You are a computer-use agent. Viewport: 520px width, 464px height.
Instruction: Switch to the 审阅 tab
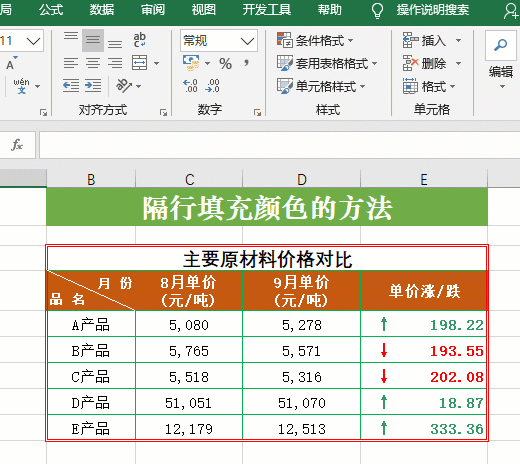pyautogui.click(x=153, y=10)
